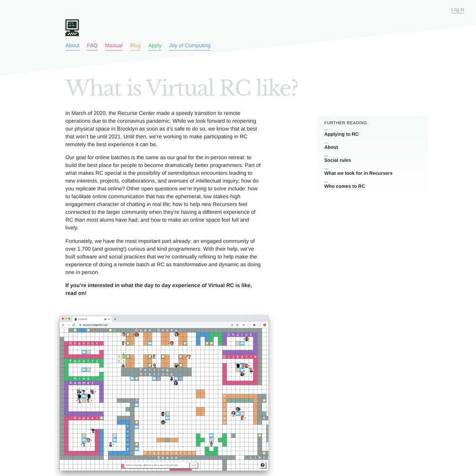
Task: Open What we look for in Recursers
Action: coord(358,173)
